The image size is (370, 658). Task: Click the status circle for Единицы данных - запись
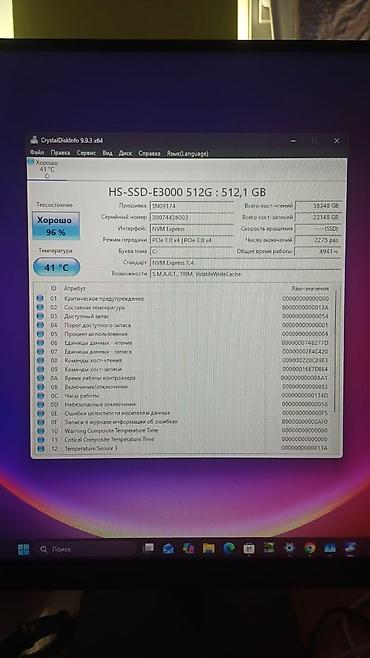40,351
